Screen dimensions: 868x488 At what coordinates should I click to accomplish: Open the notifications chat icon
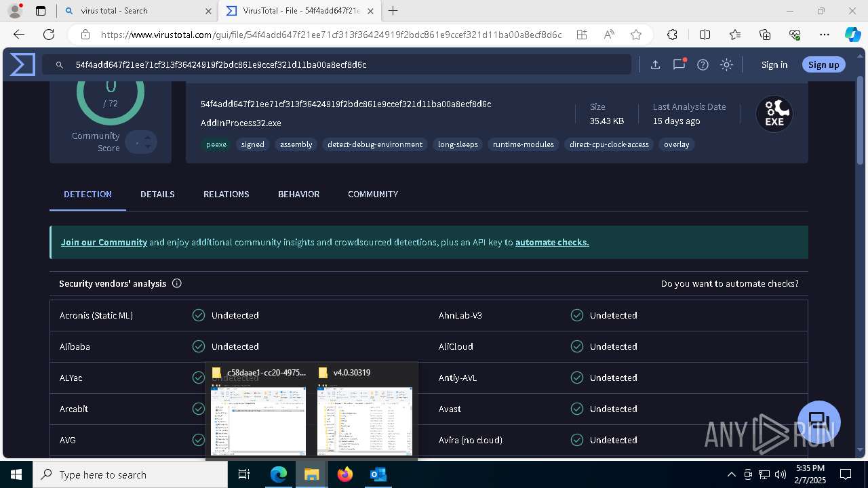coord(679,64)
